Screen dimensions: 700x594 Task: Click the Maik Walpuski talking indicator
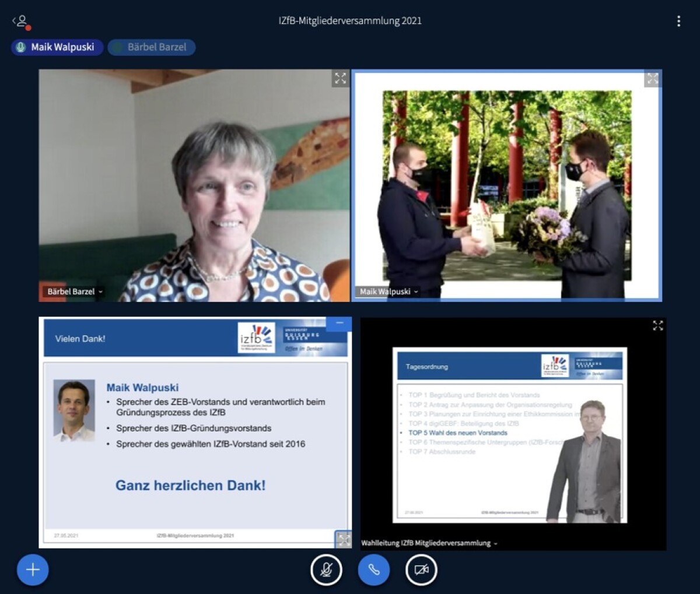click(57, 47)
